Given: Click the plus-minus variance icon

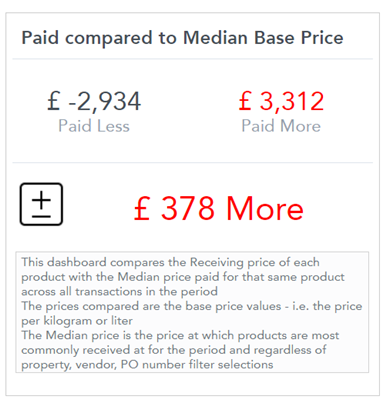Looking at the screenshot, I should [x=41, y=204].
